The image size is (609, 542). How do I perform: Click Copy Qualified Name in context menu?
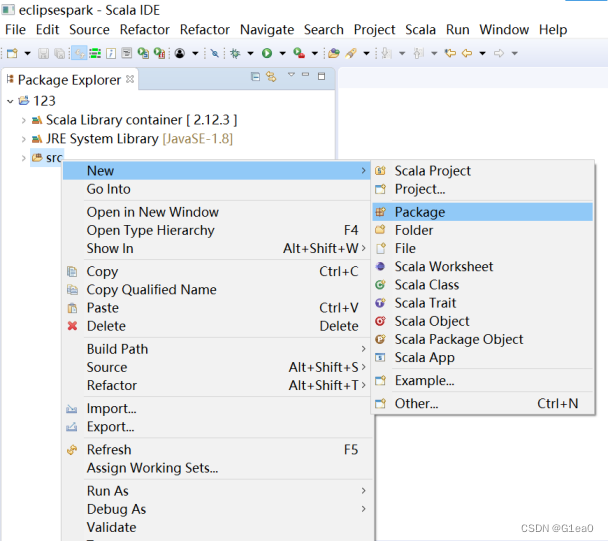coord(216,290)
